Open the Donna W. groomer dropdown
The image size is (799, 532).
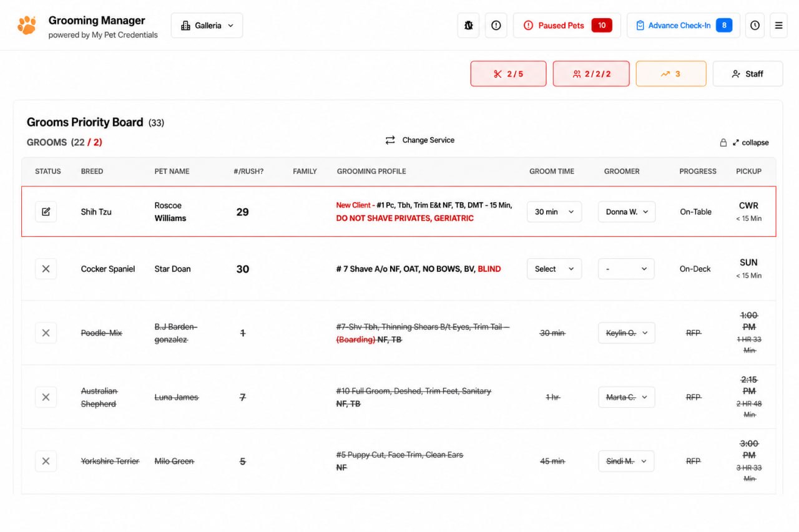pos(627,212)
